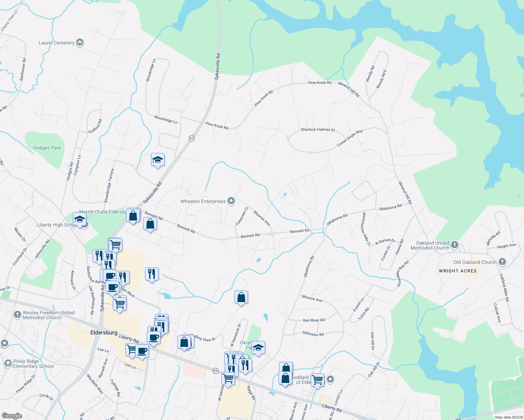524x420 pixels.
Task: Click the Laurel Cemetery icon
Action: click(x=80, y=42)
